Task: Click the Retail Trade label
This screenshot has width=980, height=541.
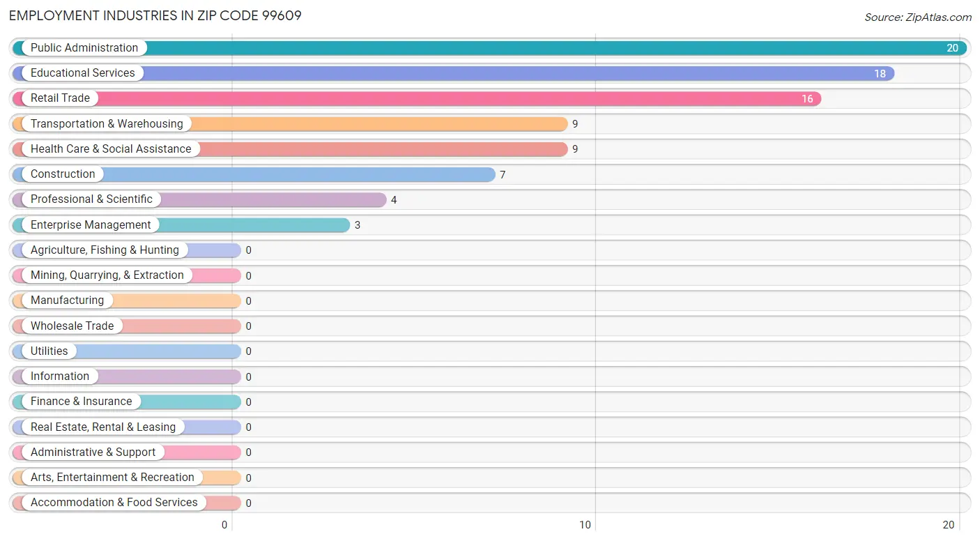Action: tap(60, 98)
